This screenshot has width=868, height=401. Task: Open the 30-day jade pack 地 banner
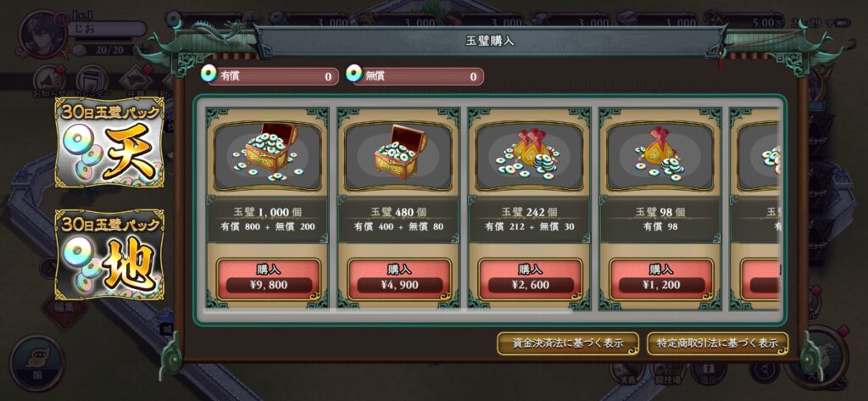point(109,254)
